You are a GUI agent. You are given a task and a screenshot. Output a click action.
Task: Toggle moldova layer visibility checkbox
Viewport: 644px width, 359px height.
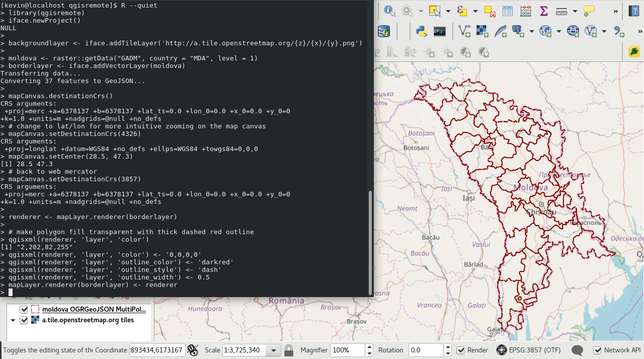point(24,309)
